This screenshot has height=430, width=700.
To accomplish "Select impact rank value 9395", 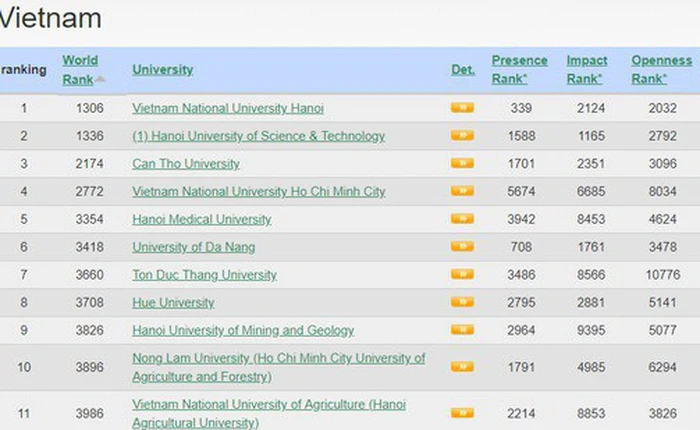I will (x=591, y=330).
